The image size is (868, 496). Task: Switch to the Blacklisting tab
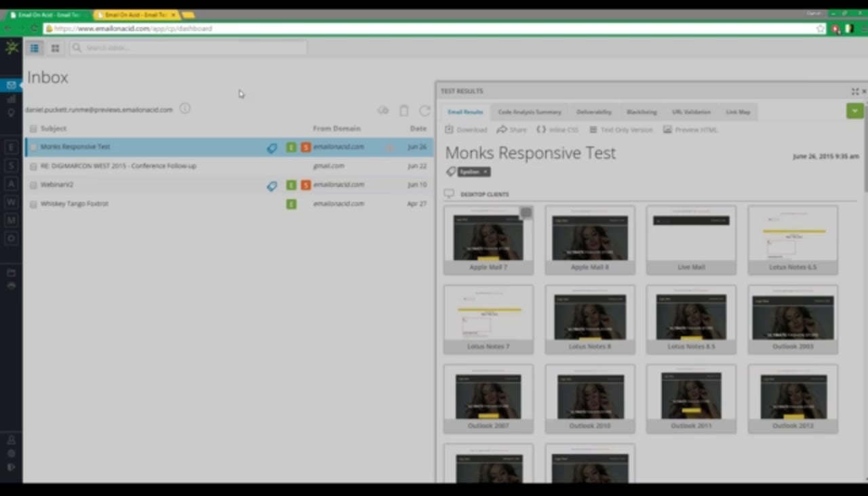pos(642,112)
